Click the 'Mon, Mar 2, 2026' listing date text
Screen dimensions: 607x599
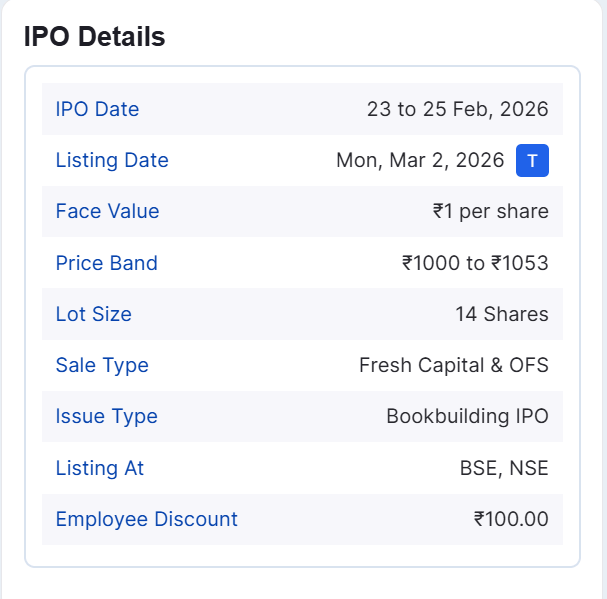point(420,161)
